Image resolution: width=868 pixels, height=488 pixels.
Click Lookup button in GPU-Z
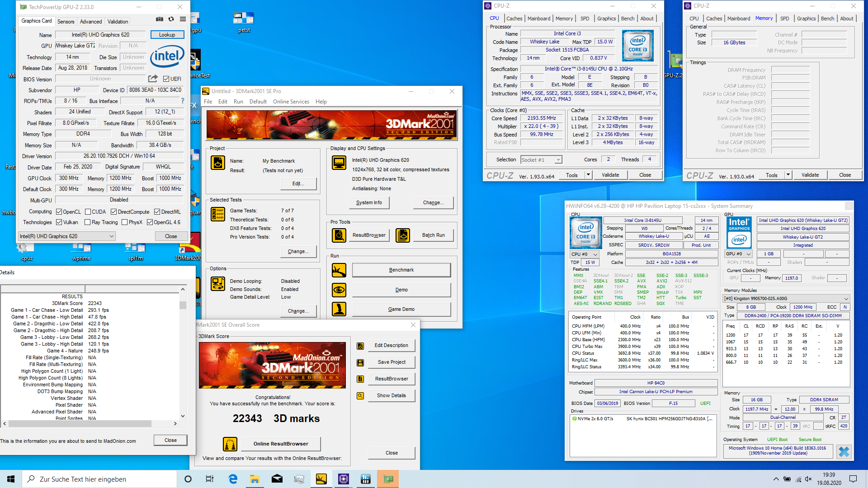[167, 35]
